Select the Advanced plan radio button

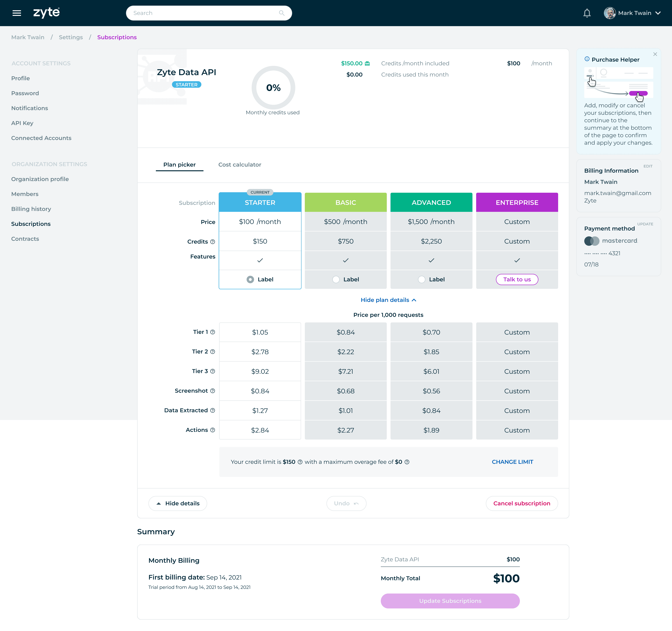click(422, 279)
